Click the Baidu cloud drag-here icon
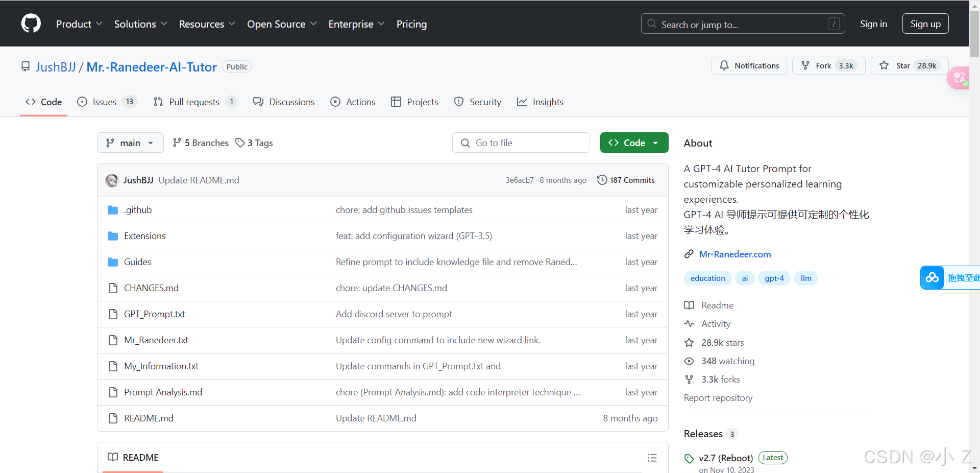The height and width of the screenshot is (473, 980). (932, 277)
